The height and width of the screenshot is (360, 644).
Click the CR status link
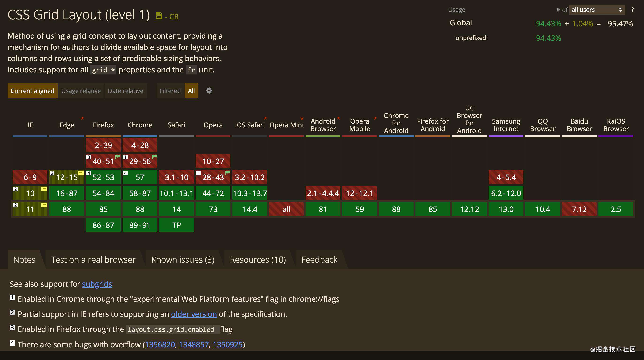[174, 16]
